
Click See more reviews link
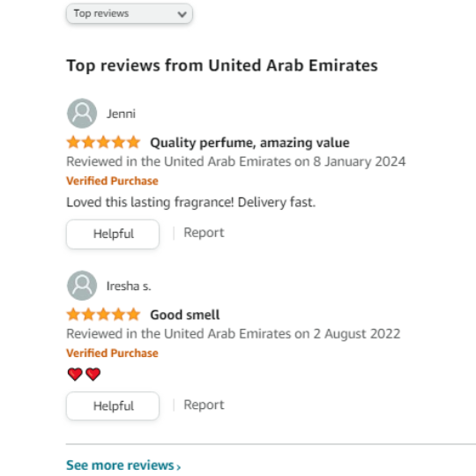(123, 465)
